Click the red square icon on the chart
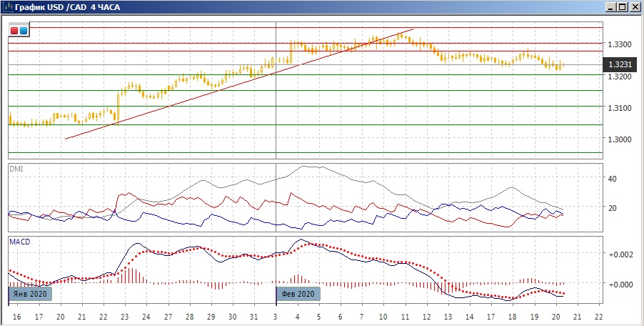Viewport: 644px width, 326px height. (x=15, y=31)
